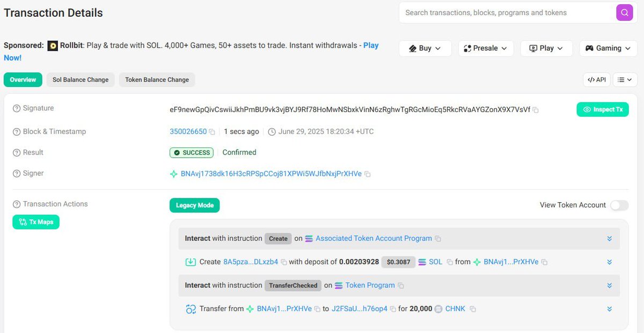Copy block number 350026650
This screenshot has height=333, width=644.
[212, 132]
